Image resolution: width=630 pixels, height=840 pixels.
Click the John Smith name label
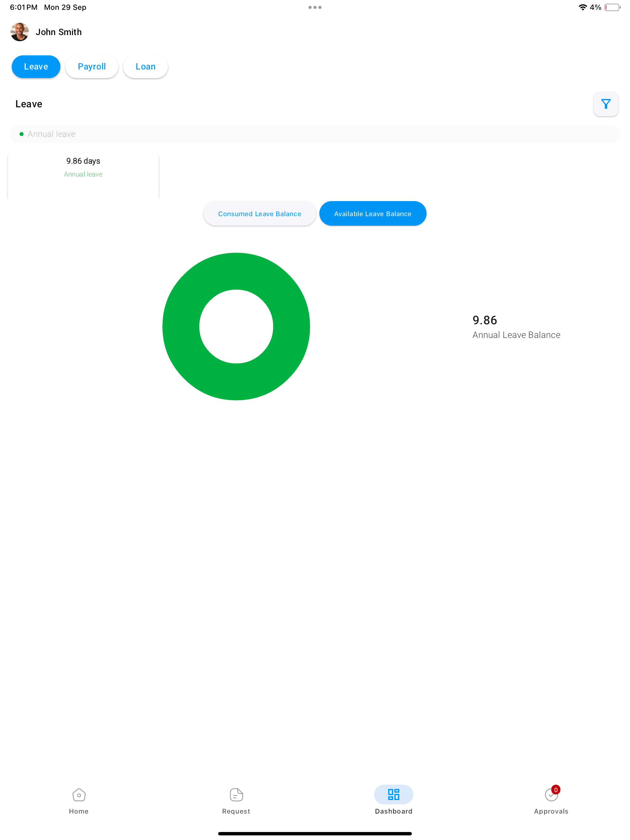[x=59, y=32]
